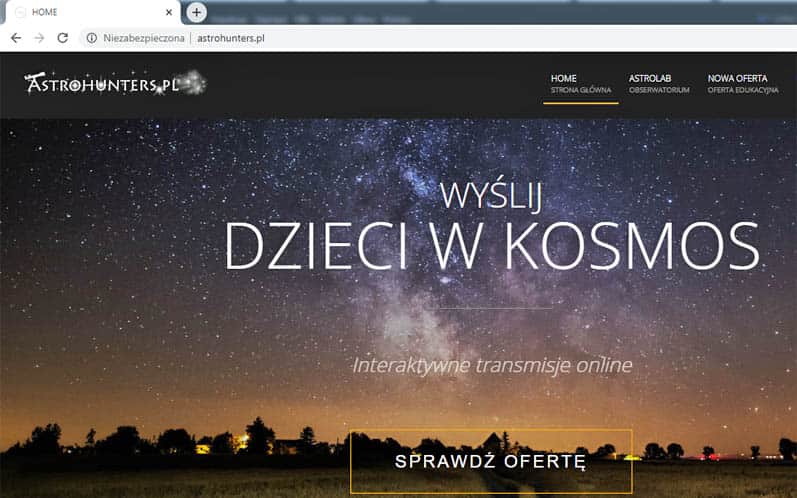The height and width of the screenshot is (498, 797).
Task: Open site info via the circled-i icon
Action: pyautogui.click(x=91, y=38)
